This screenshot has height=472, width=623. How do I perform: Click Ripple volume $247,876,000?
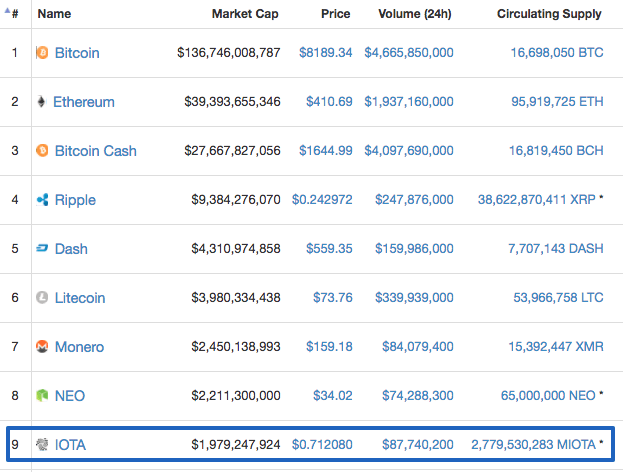tap(414, 199)
